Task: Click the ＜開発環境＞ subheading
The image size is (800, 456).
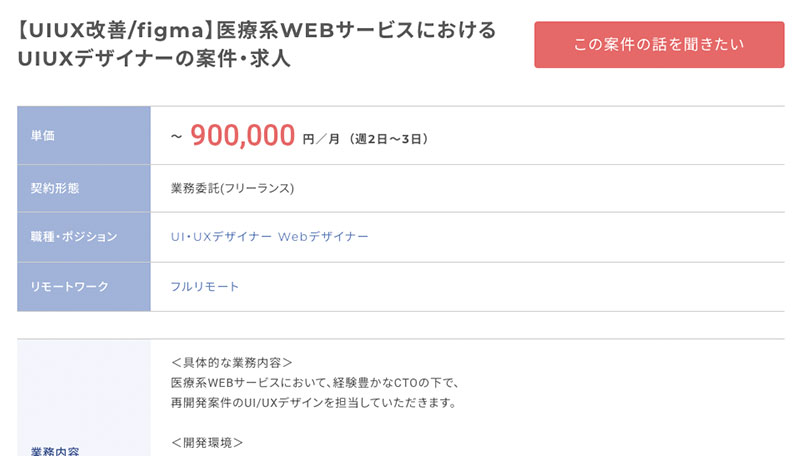Action: (207, 442)
